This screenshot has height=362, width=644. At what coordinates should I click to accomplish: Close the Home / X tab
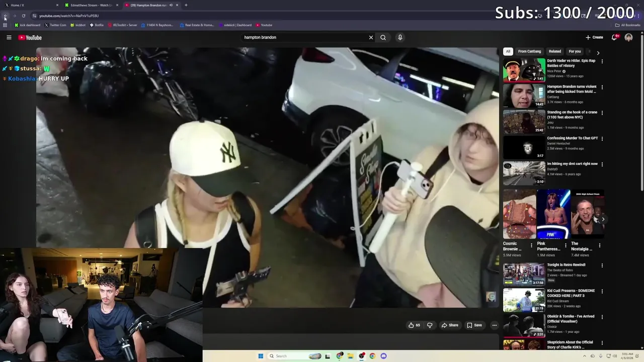pyautogui.click(x=57, y=5)
